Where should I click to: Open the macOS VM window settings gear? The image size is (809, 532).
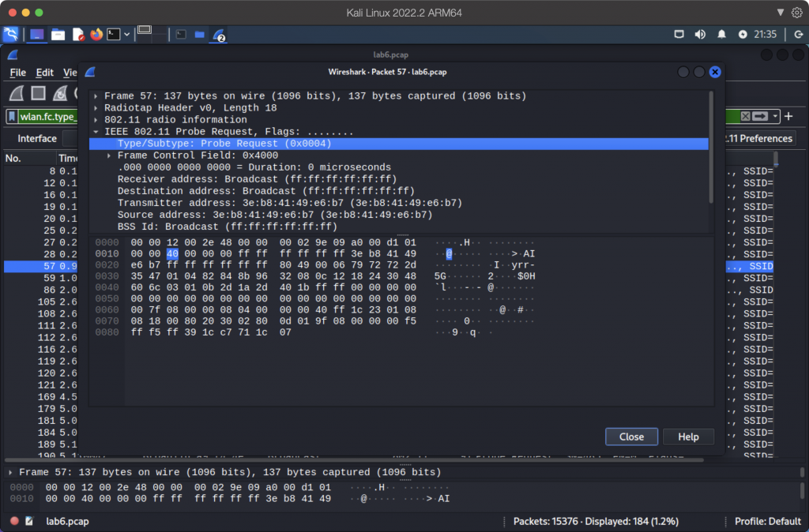tap(797, 13)
